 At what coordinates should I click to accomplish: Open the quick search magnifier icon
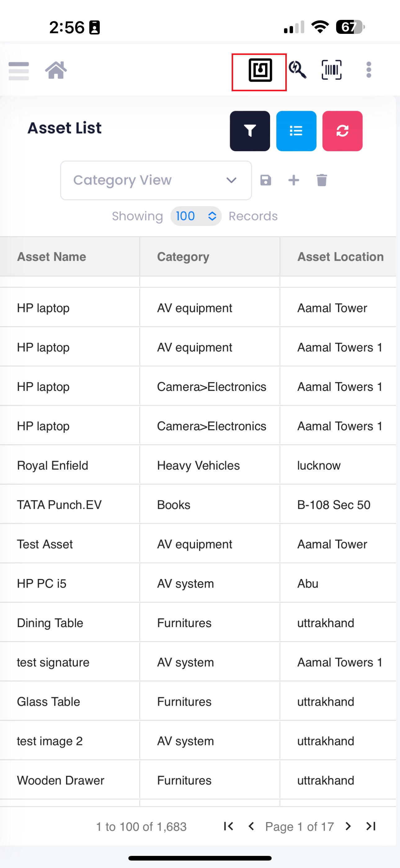[x=298, y=70]
